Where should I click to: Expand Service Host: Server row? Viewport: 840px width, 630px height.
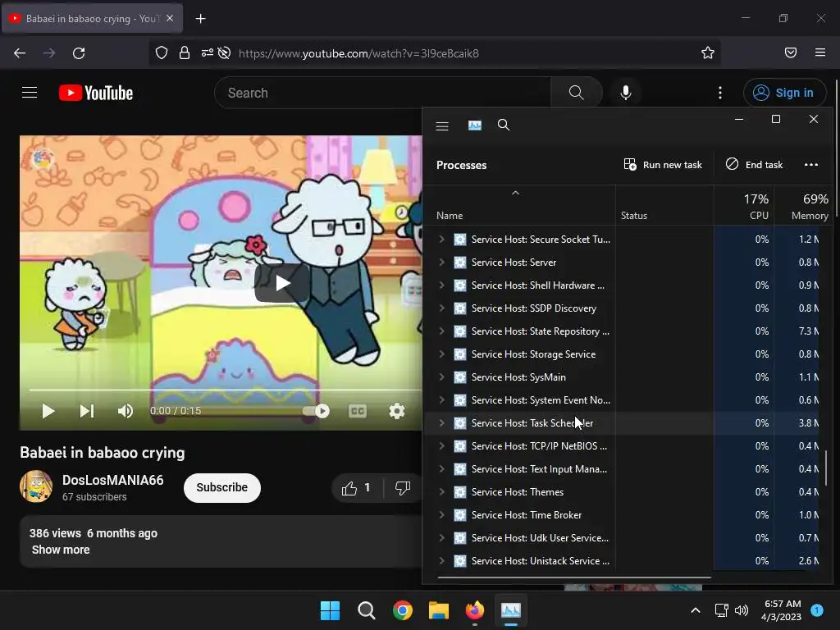click(x=441, y=262)
